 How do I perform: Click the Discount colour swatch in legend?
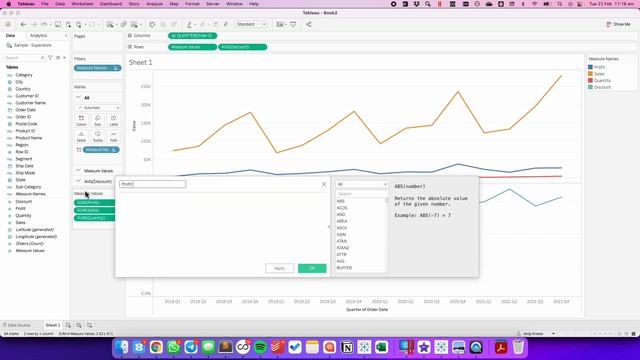point(590,87)
